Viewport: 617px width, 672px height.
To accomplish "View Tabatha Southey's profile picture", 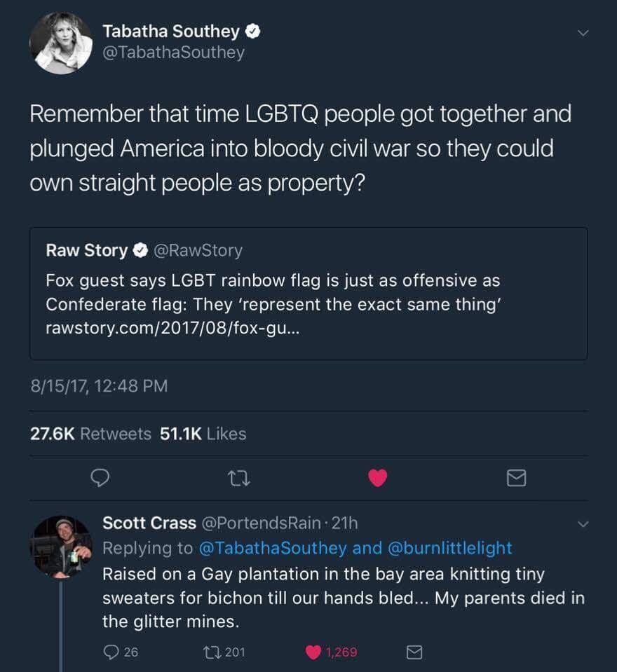I will point(60,43).
